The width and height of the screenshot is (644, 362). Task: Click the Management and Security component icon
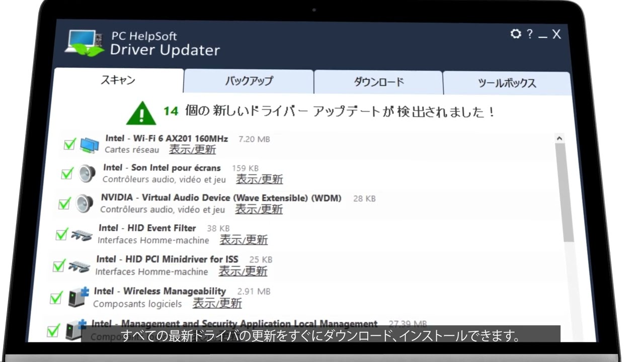(x=75, y=329)
